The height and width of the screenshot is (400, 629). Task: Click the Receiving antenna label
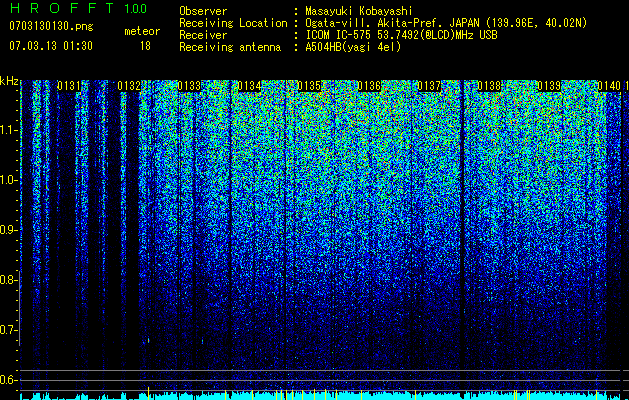[230, 47]
